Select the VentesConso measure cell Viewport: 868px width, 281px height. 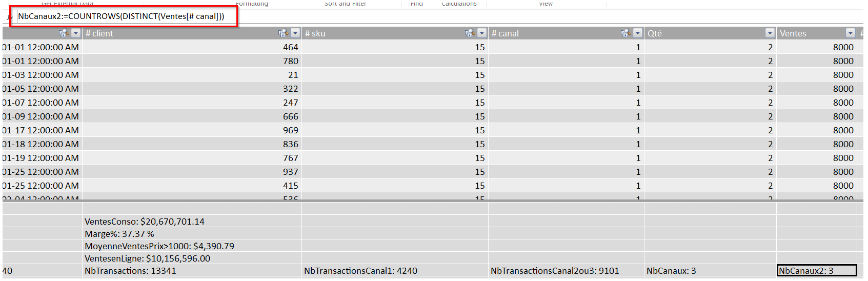(x=145, y=222)
